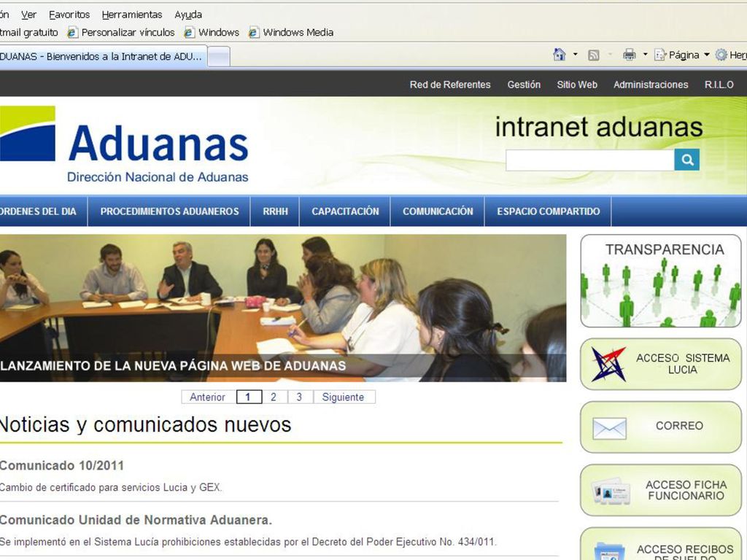The image size is (747, 560).
Task: Select slideshow page 3
Action: pos(300,397)
